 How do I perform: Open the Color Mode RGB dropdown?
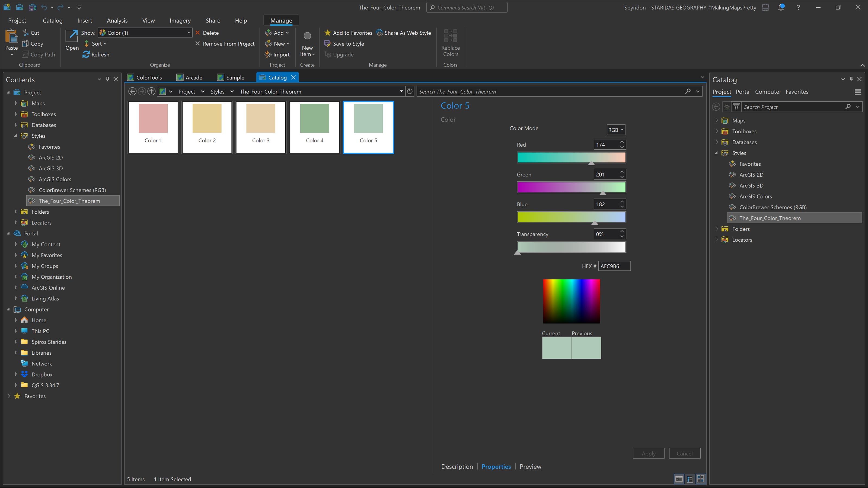point(616,129)
